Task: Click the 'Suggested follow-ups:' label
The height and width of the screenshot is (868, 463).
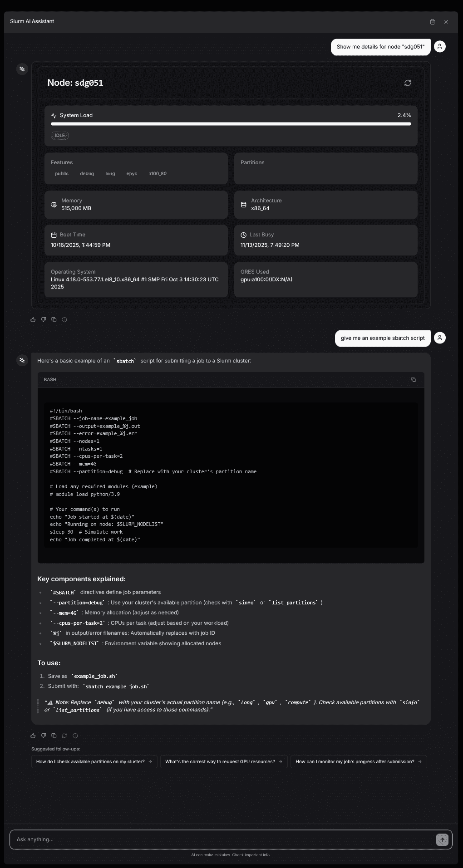Action: (56, 749)
